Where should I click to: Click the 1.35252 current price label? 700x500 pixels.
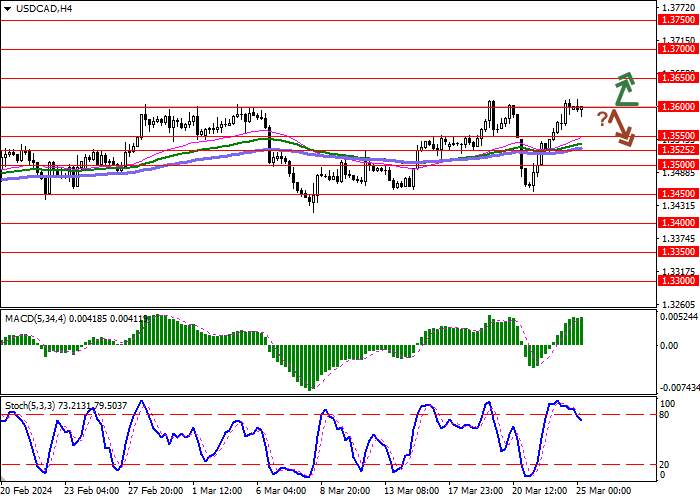pos(679,150)
